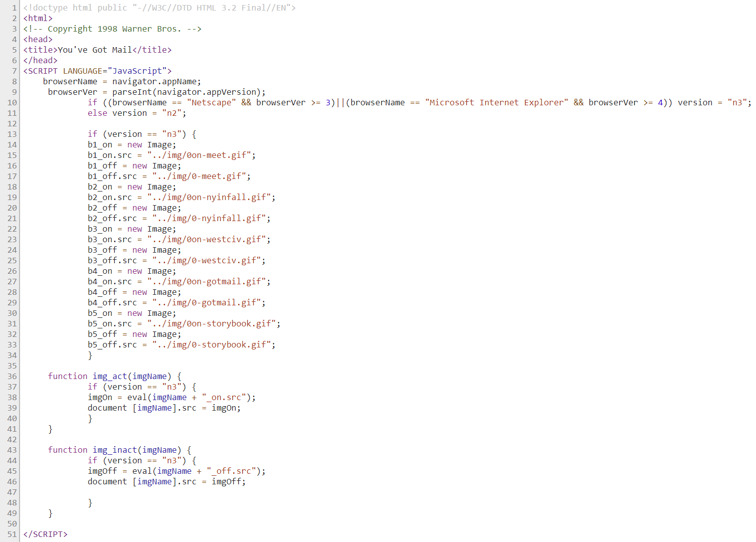Click the doctype declaration text
756x542 pixels.
[159, 8]
